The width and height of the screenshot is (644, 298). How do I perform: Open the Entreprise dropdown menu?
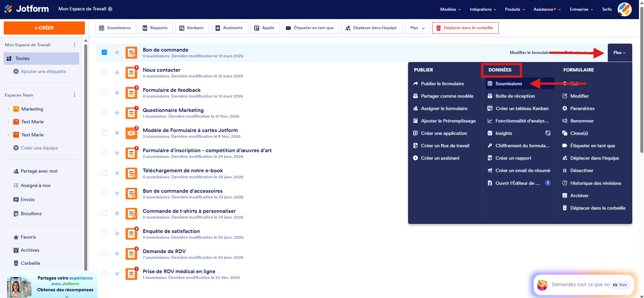581,9
